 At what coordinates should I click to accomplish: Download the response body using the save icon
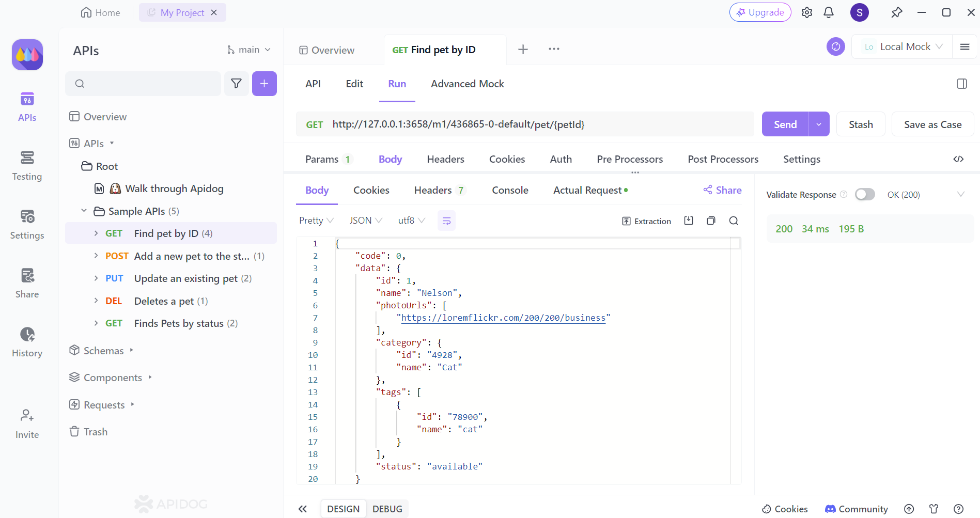point(689,221)
